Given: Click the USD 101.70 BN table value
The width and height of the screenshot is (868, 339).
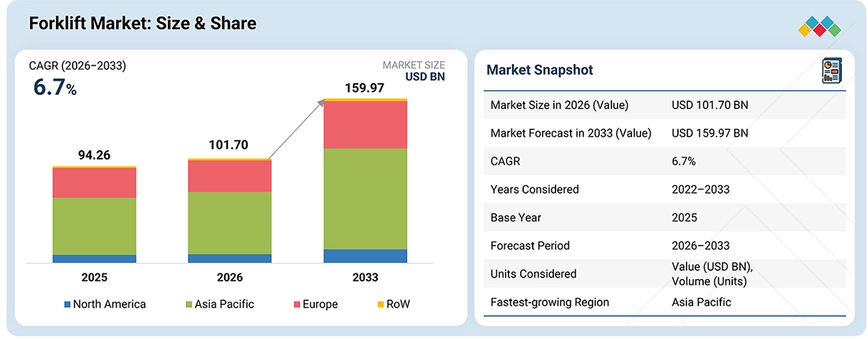Looking at the screenshot, I should 710,104.
